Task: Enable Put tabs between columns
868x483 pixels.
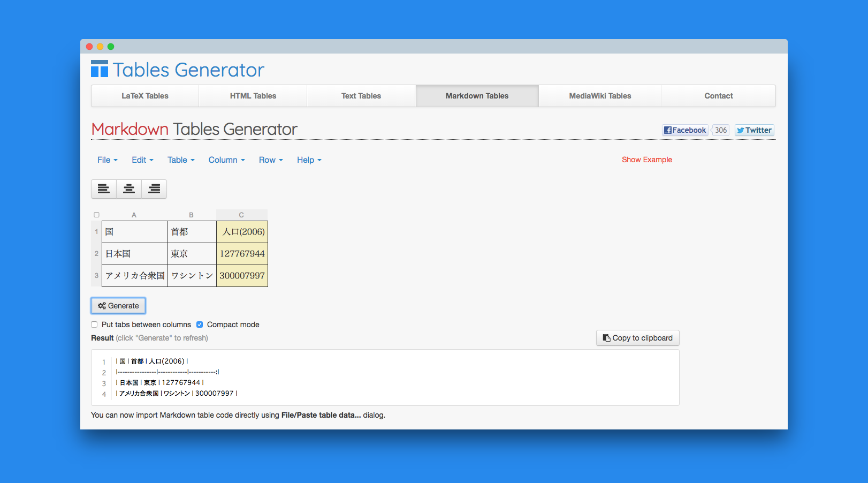Action: tap(94, 324)
